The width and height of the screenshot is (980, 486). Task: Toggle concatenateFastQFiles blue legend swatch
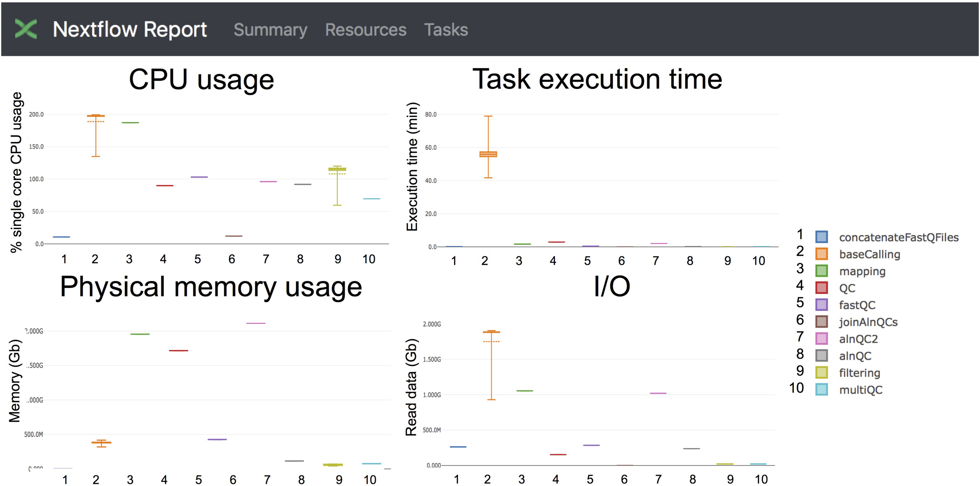tap(821, 237)
